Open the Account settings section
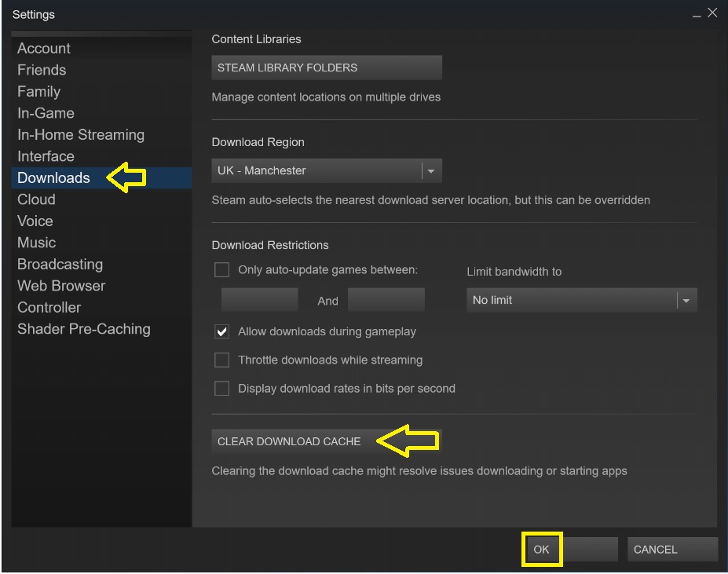 [44, 49]
